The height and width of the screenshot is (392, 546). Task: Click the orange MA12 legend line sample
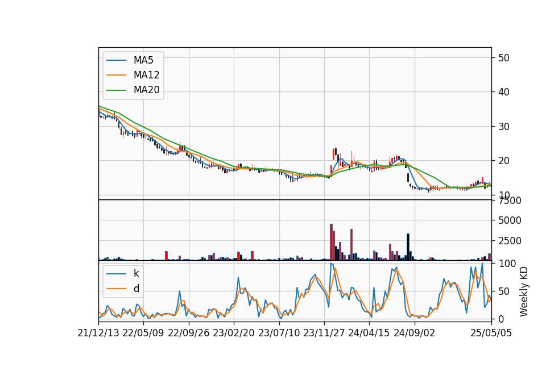116,75
